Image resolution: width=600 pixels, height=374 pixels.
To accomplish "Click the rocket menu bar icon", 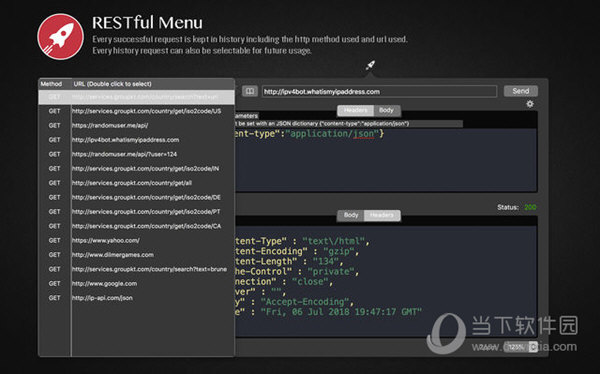I will coord(370,65).
